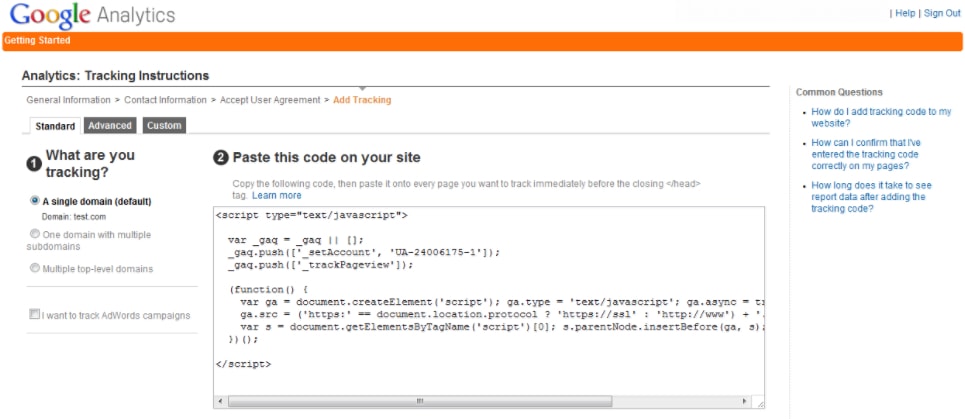Open the Learn more link
Image resolution: width=965 pixels, height=419 pixels.
pyautogui.click(x=276, y=195)
